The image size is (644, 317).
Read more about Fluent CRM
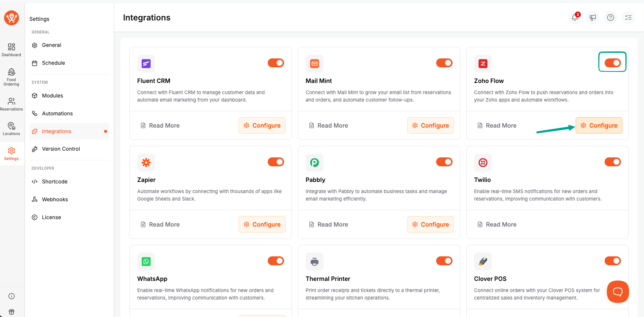[160, 125]
